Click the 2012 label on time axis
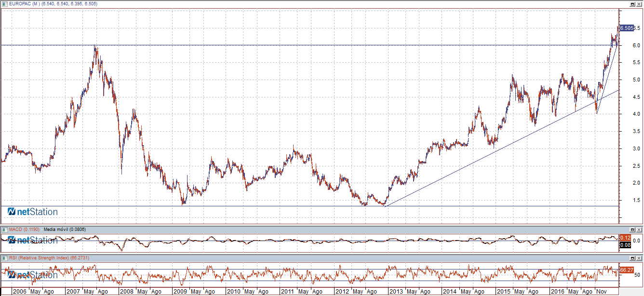The height and width of the screenshot is (296, 644). coord(342,292)
